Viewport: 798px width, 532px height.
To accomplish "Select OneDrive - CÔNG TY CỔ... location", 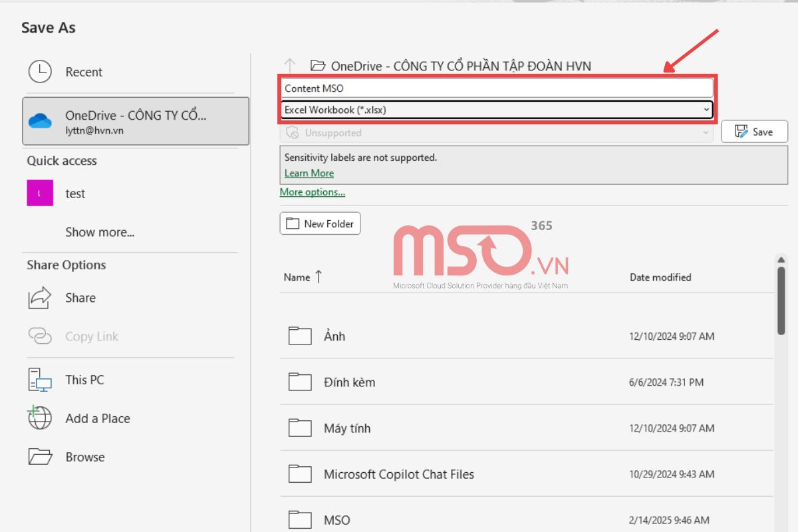I will point(136,121).
